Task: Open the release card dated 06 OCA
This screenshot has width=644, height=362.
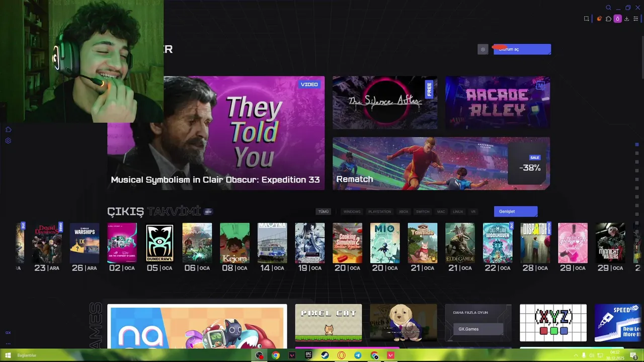Action: [197, 243]
